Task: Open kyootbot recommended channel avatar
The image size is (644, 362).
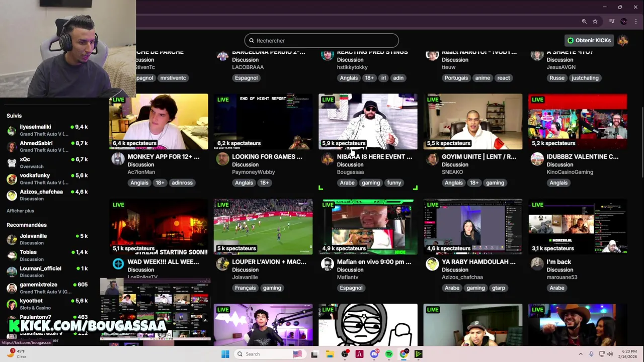Action: pos(12,304)
